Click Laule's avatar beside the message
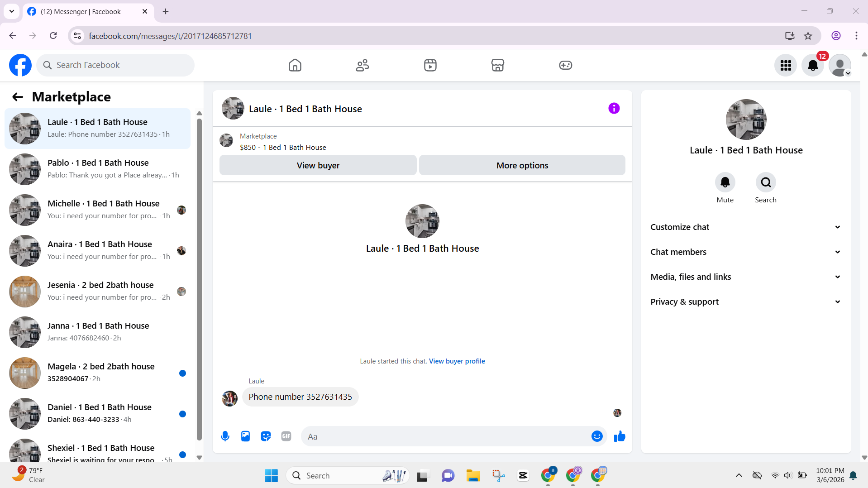 229,398
